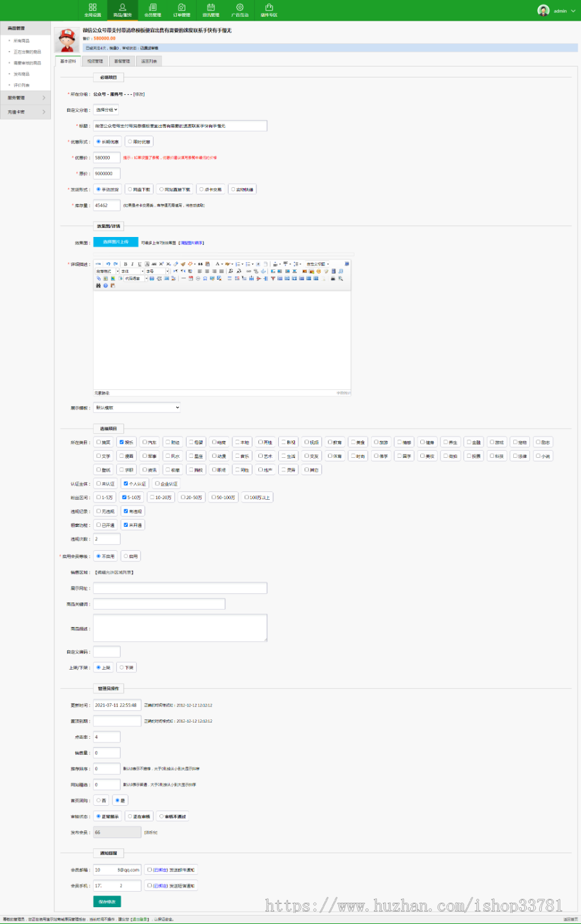Open the editor background color picker
581x924 pixels.
tap(227, 264)
